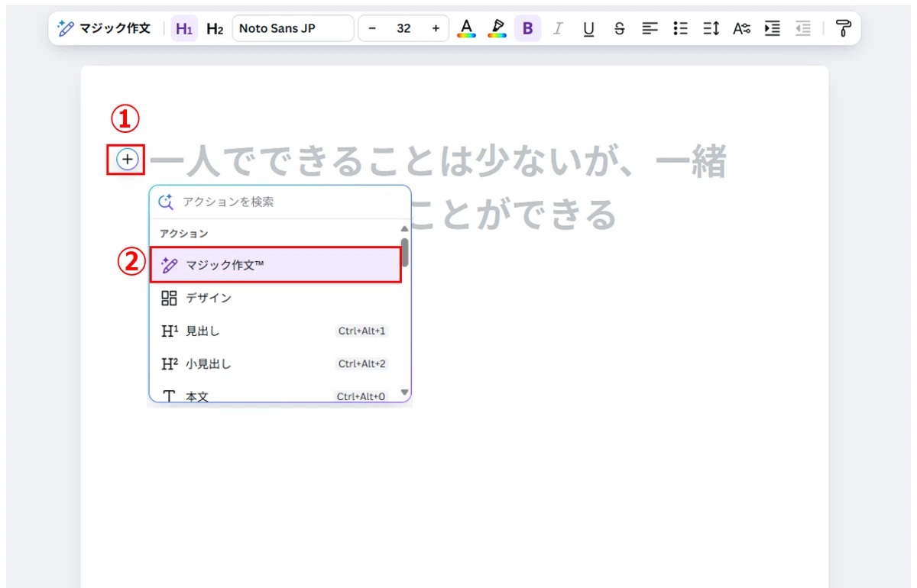Apply H2 subheading style in toolbar
917x588 pixels.
pos(215,28)
